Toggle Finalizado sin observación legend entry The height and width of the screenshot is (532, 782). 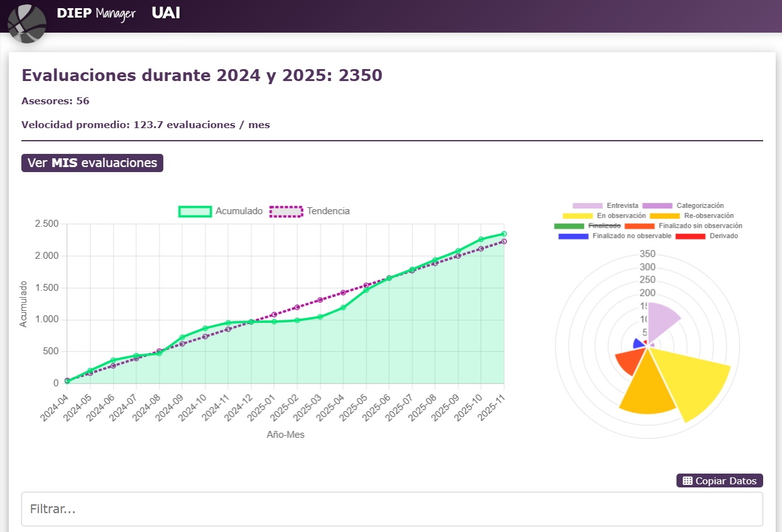click(x=683, y=225)
